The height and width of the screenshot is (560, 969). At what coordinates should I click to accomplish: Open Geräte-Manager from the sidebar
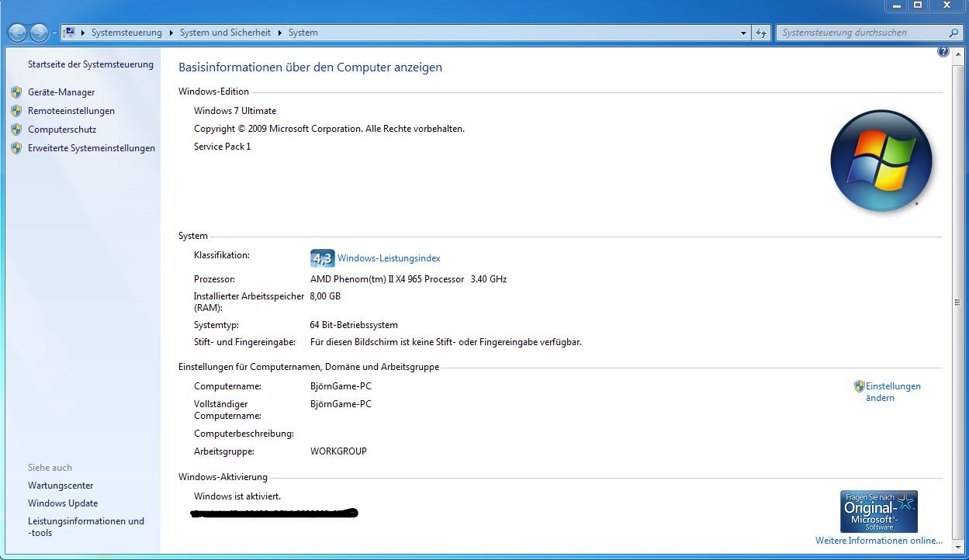tap(61, 92)
